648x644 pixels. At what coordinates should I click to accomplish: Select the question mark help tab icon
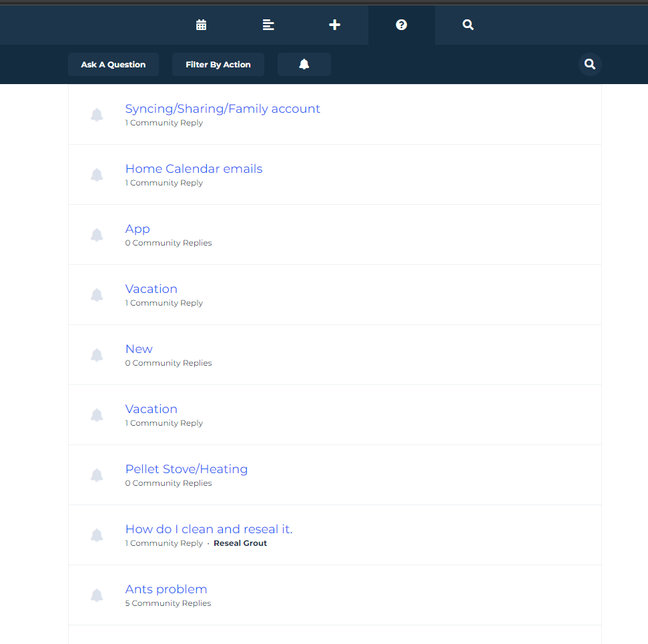401,25
